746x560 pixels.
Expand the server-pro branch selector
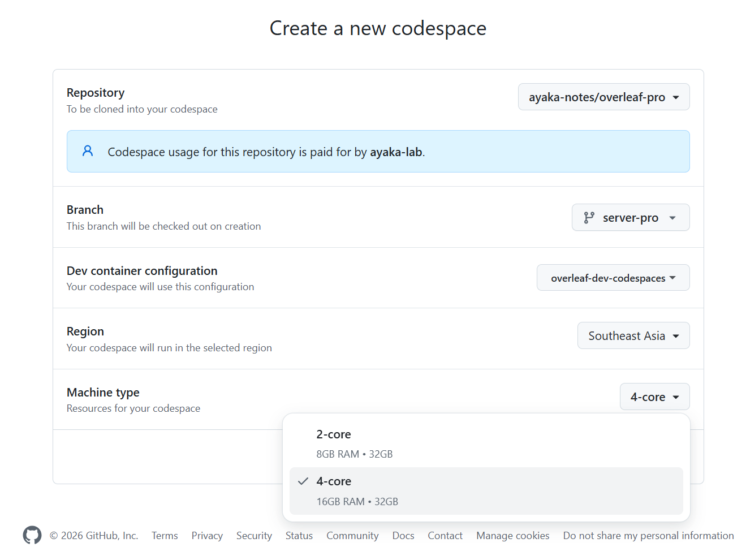click(x=630, y=218)
